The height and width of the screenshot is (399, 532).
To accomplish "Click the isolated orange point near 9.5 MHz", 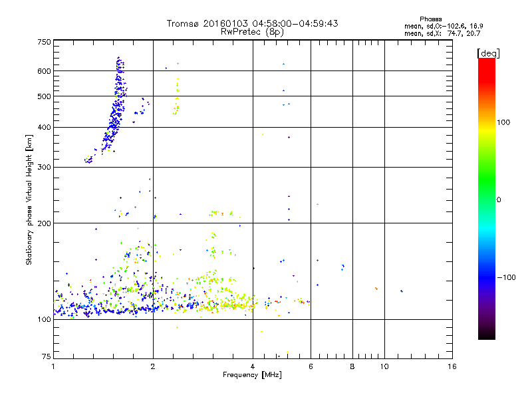I will (376, 289).
